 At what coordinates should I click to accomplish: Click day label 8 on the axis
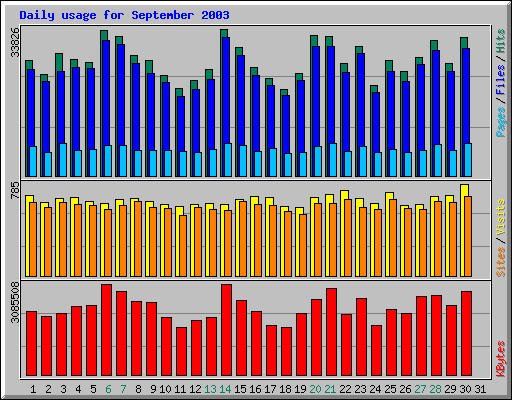[x=138, y=389]
